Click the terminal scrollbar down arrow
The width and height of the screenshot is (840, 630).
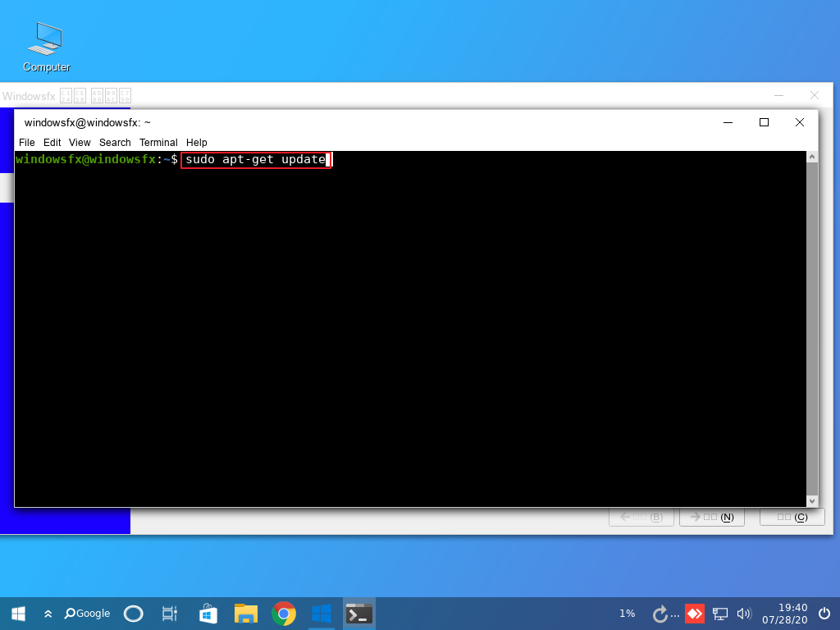point(812,501)
